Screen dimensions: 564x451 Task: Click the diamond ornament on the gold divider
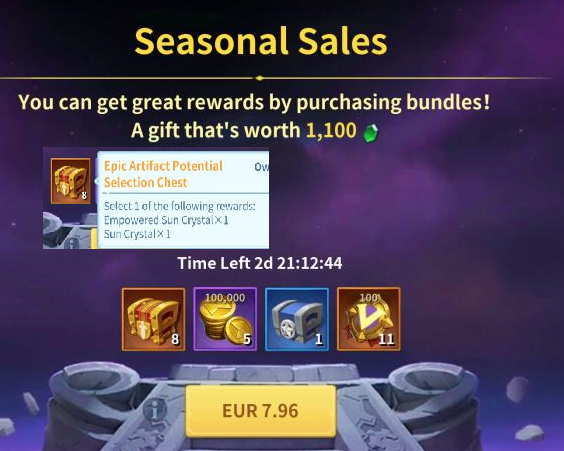click(259, 78)
